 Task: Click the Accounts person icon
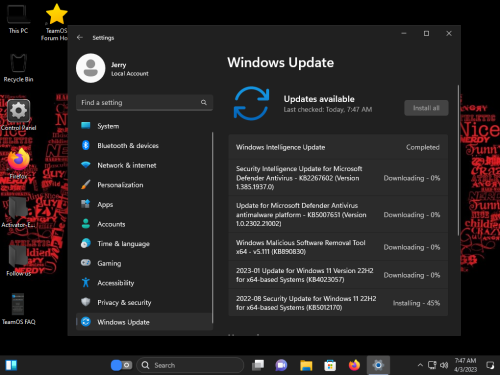click(86, 224)
